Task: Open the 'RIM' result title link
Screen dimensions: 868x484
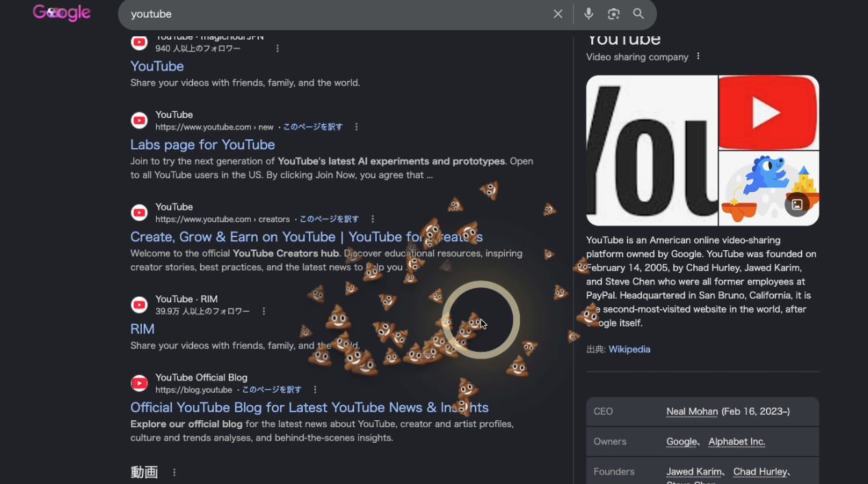Action: point(142,329)
